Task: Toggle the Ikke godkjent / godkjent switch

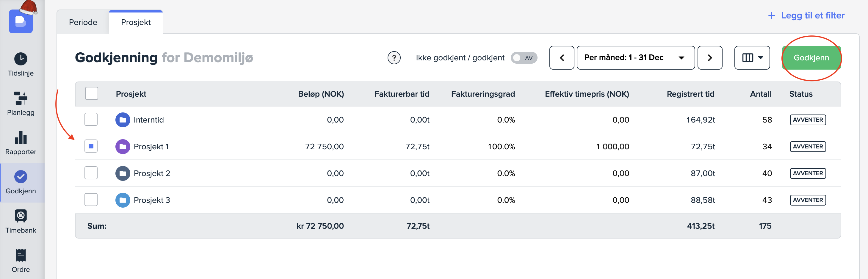Action: click(523, 58)
